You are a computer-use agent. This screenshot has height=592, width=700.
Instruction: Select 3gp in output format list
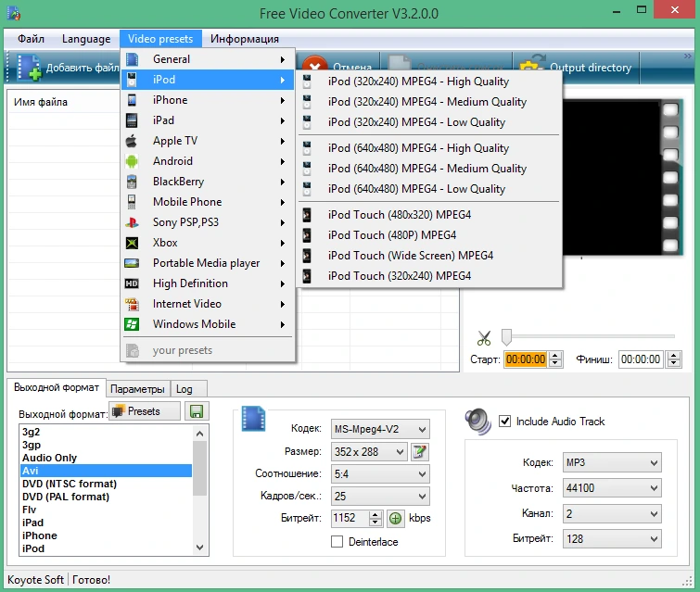click(107, 445)
